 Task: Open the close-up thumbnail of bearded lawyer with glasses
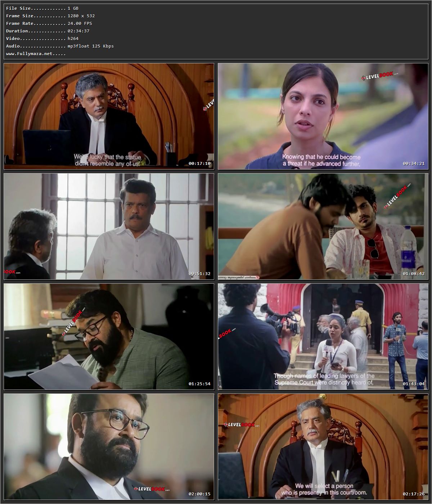pyautogui.click(x=109, y=447)
